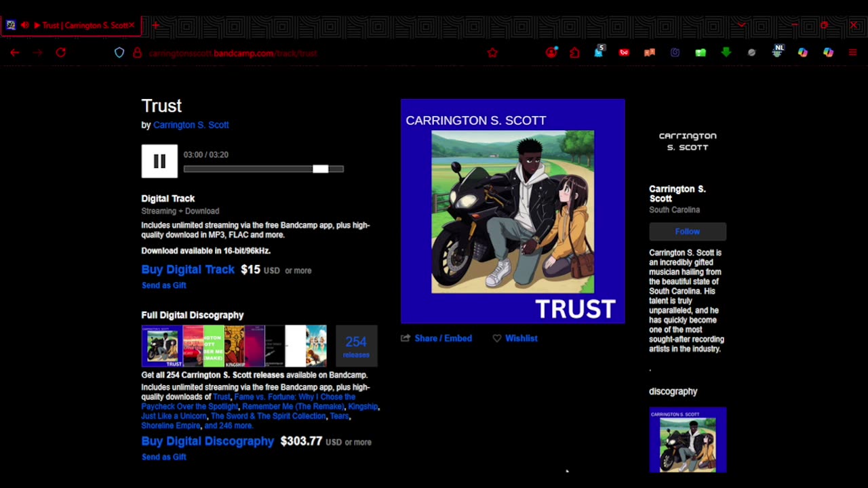Reload the page

pyautogui.click(x=60, y=53)
